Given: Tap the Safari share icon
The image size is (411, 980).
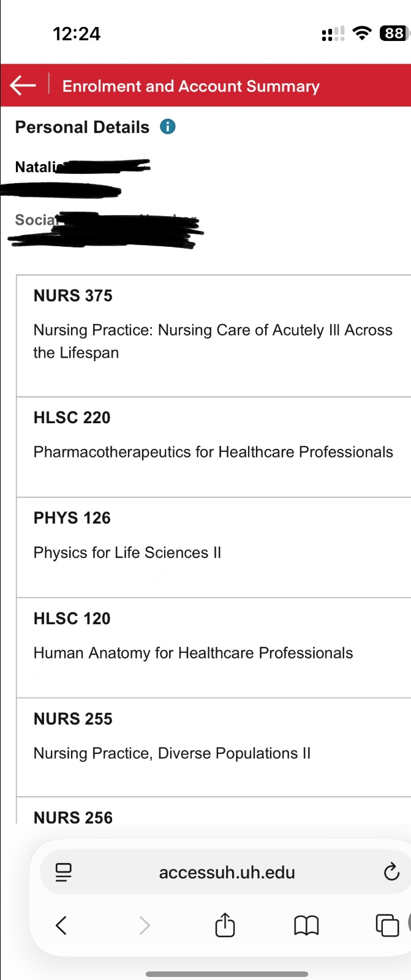Looking at the screenshot, I should [225, 925].
